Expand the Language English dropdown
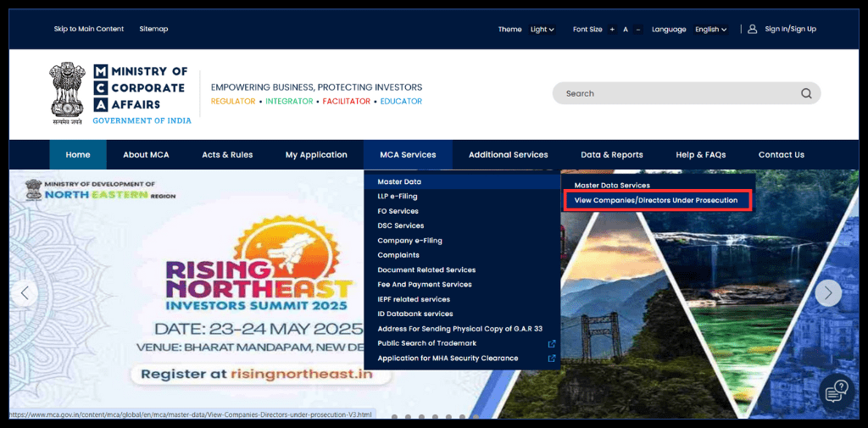This screenshot has height=428, width=868. pyautogui.click(x=710, y=30)
